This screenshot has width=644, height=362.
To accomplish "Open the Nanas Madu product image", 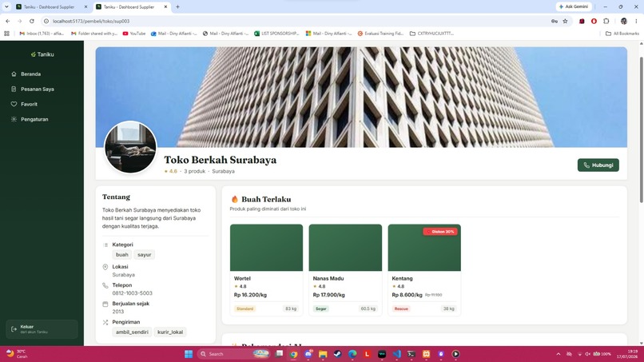I will pos(345,248).
